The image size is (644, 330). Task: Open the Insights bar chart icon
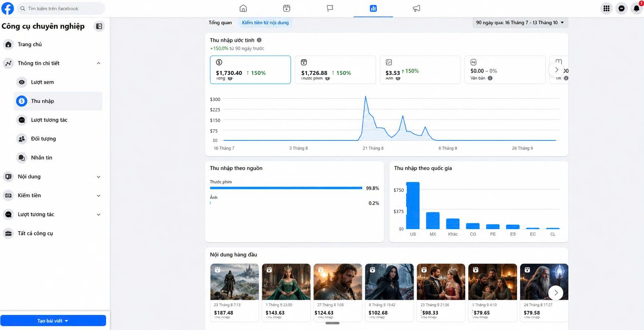pos(373,8)
